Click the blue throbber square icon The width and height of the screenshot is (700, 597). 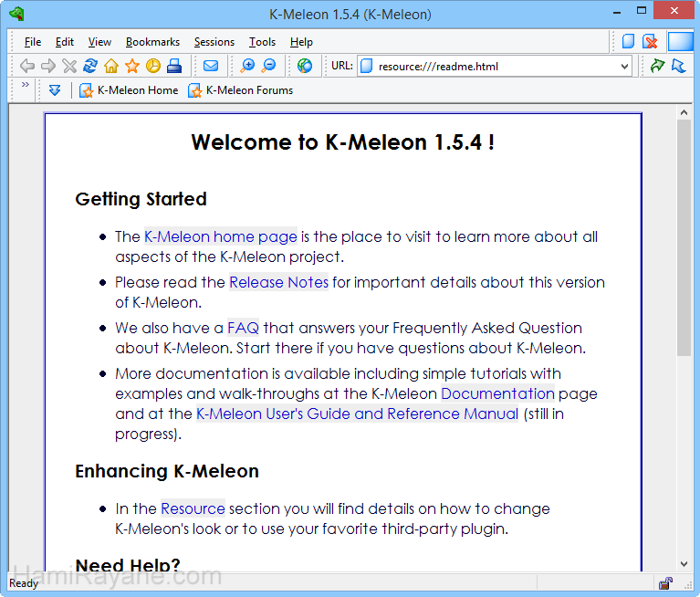[680, 41]
